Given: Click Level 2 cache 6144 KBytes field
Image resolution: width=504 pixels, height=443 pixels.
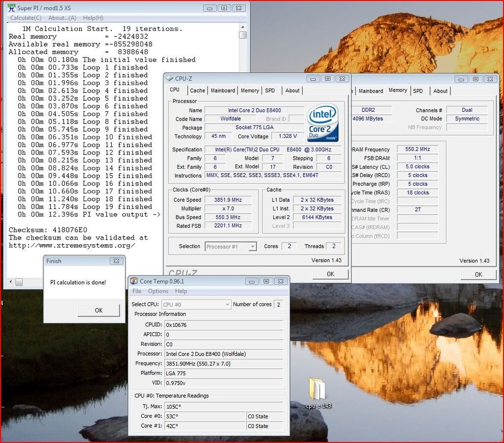Looking at the screenshot, I should [x=317, y=217].
